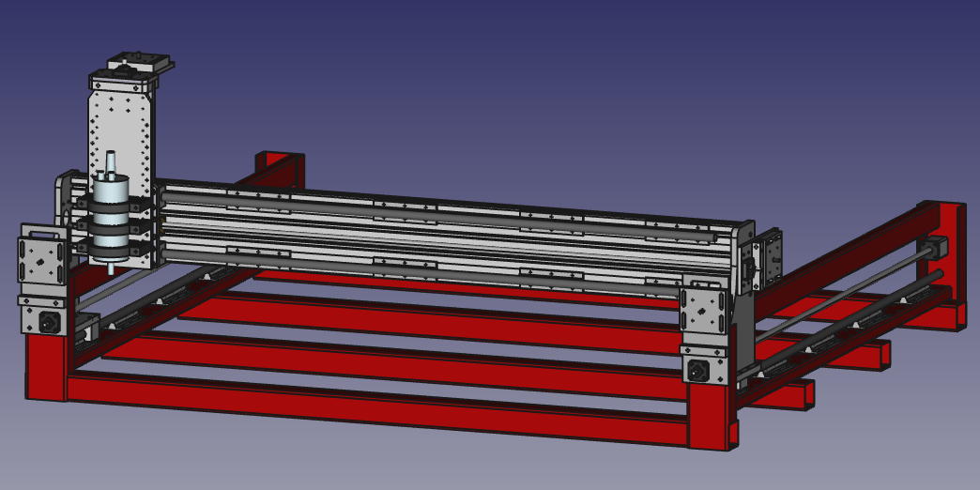Select the upper round rail on the gantry
This screenshot has height=490, width=980.
(x=437, y=216)
